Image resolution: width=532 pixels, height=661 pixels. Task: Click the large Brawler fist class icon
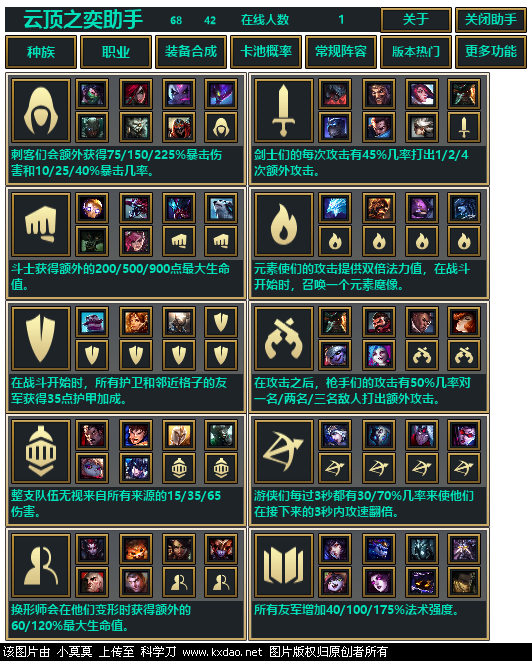pyautogui.click(x=41, y=224)
